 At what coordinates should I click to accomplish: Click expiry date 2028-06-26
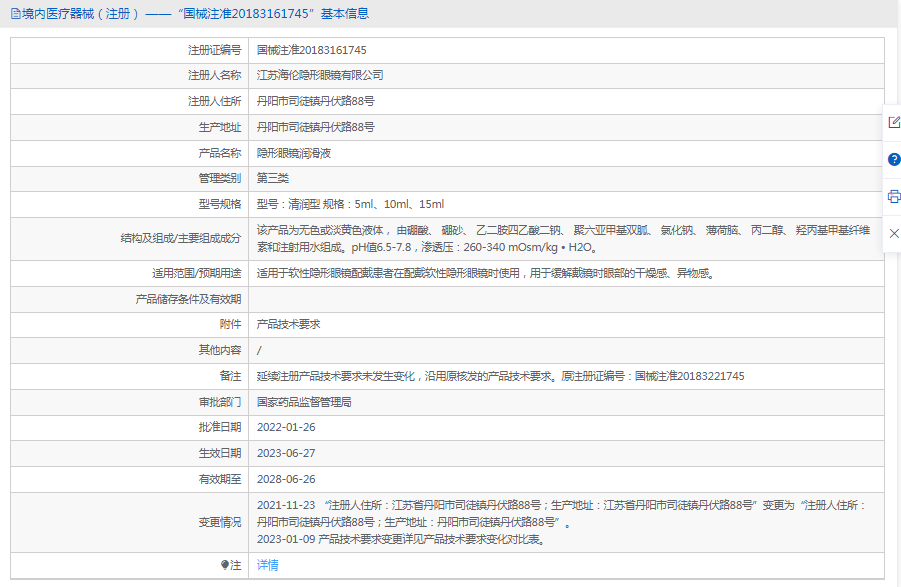(x=286, y=479)
